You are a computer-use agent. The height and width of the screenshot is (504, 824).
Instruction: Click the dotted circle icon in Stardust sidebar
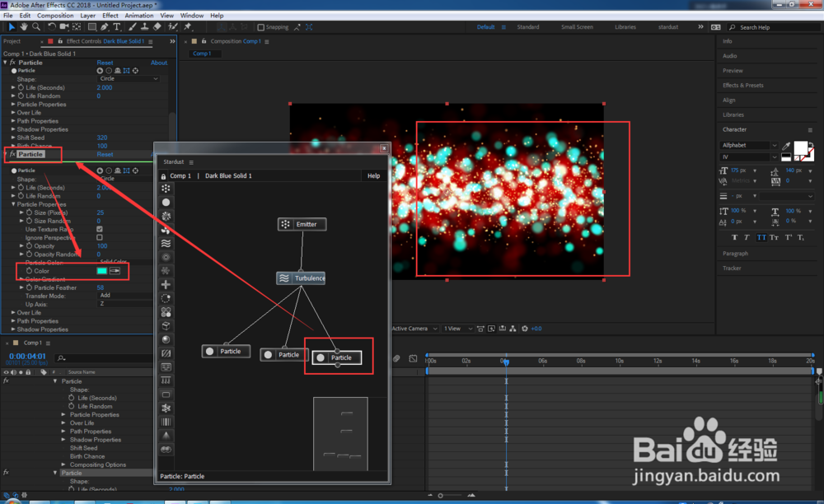(166, 298)
